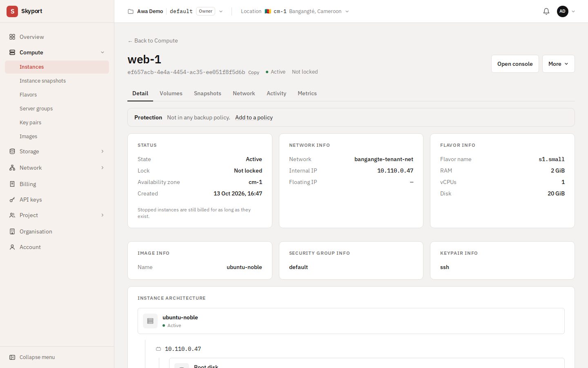Open notifications bell
The width and height of the screenshot is (588, 368).
click(x=546, y=11)
